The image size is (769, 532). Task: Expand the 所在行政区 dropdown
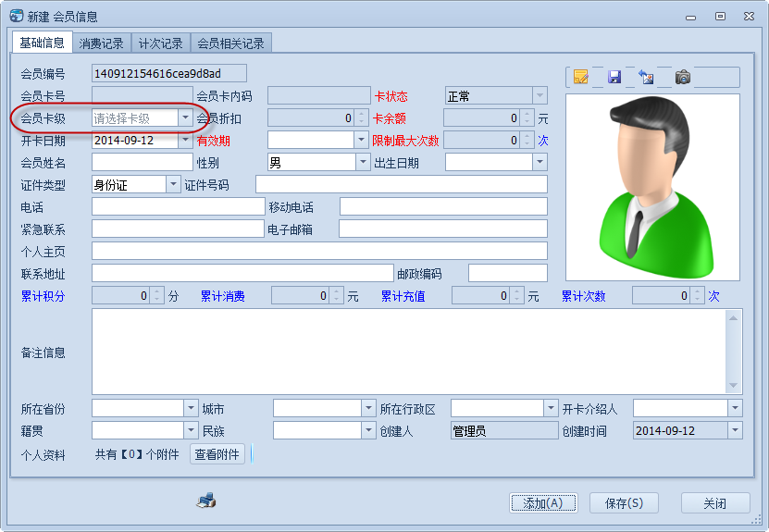coord(551,408)
